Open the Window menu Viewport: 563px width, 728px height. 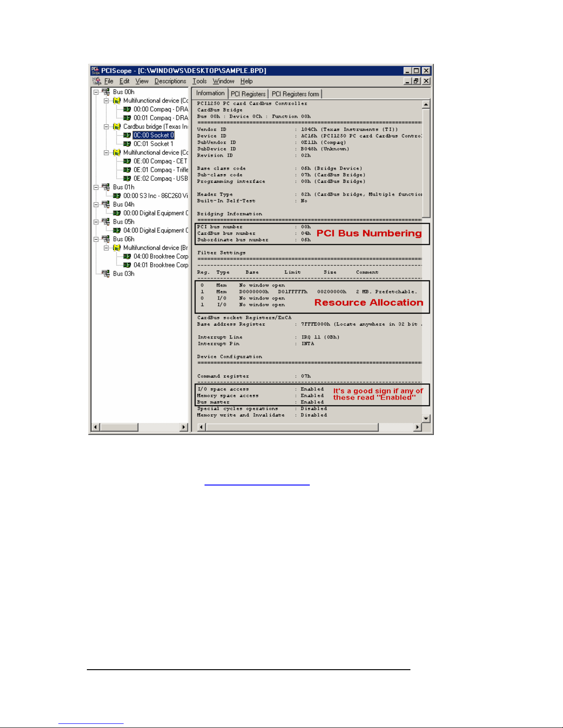click(x=223, y=81)
